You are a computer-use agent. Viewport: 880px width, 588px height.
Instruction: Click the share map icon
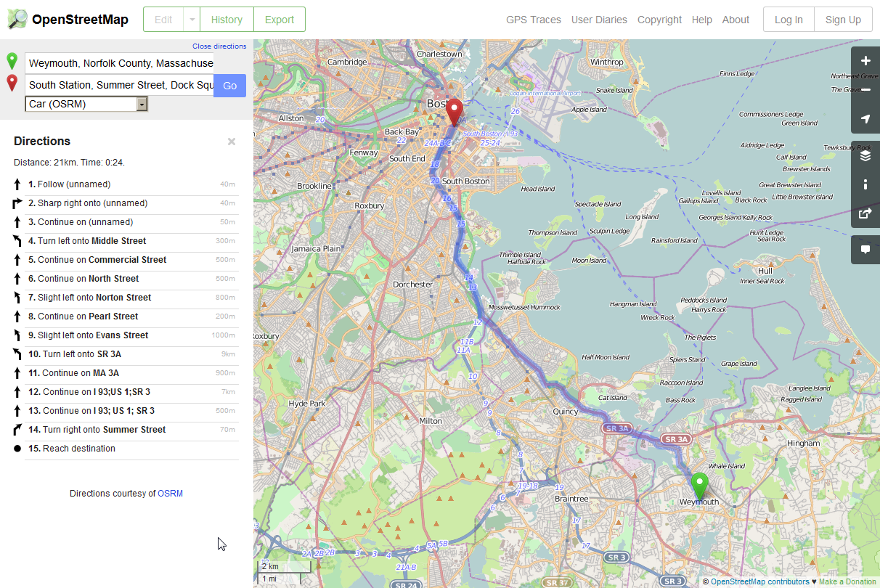pyautogui.click(x=865, y=213)
